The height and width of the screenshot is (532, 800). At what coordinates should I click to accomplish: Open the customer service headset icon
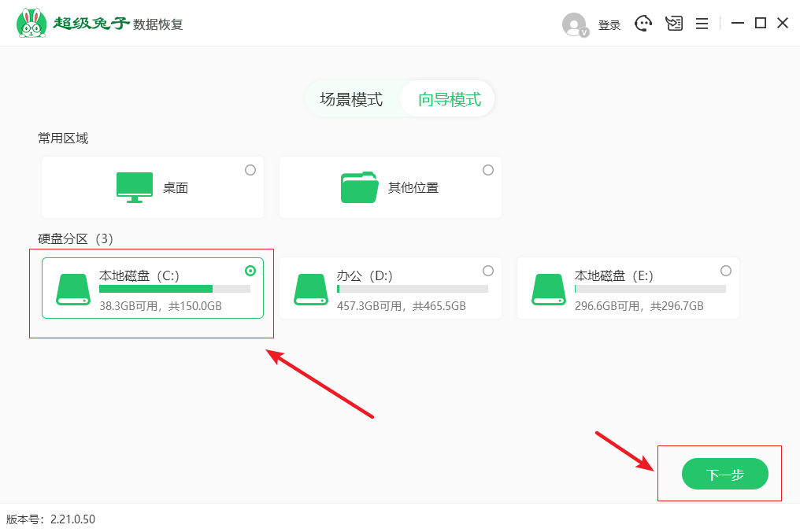[x=644, y=24]
